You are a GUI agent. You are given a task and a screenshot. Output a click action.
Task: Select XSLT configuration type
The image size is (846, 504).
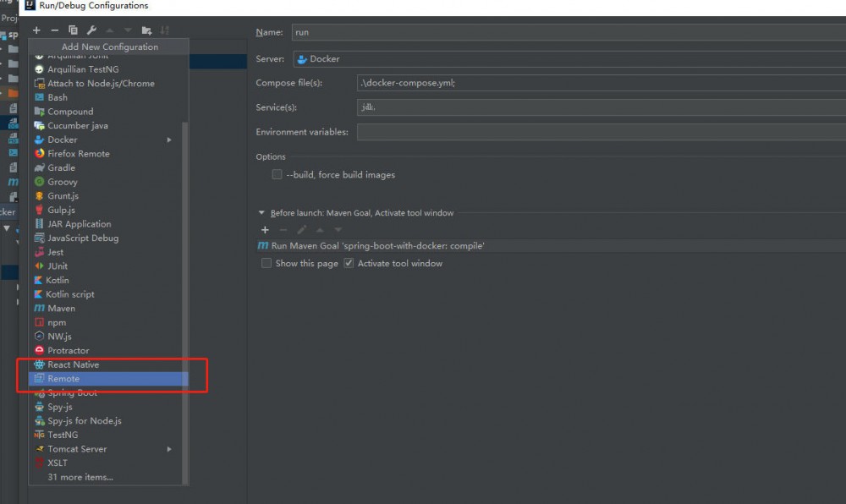point(108,463)
